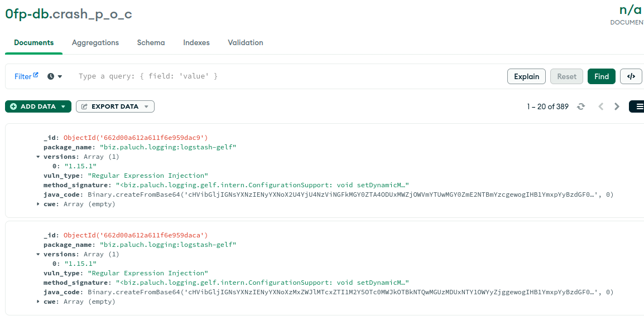The image size is (644, 316).
Task: Click package_name value in second document
Action: (169, 245)
